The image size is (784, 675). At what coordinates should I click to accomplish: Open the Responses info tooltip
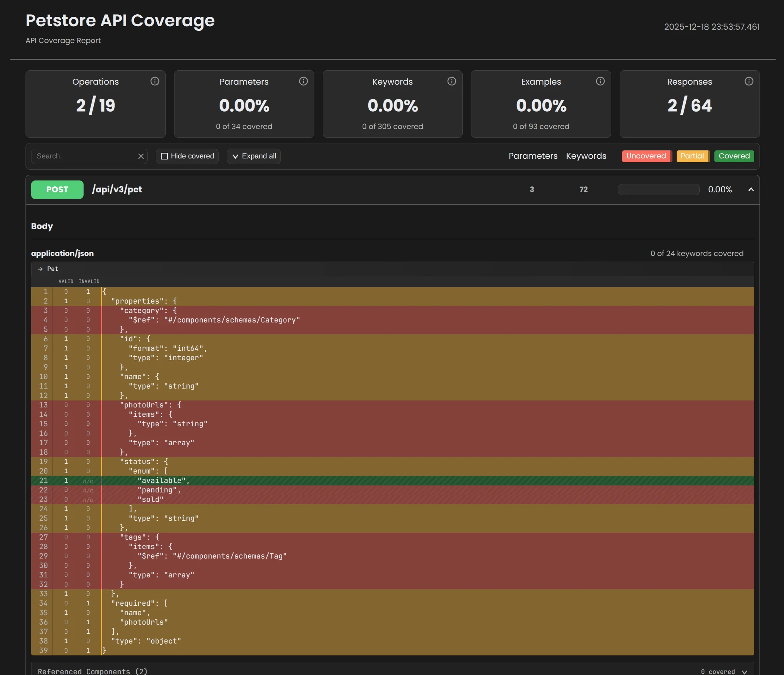pyautogui.click(x=749, y=81)
